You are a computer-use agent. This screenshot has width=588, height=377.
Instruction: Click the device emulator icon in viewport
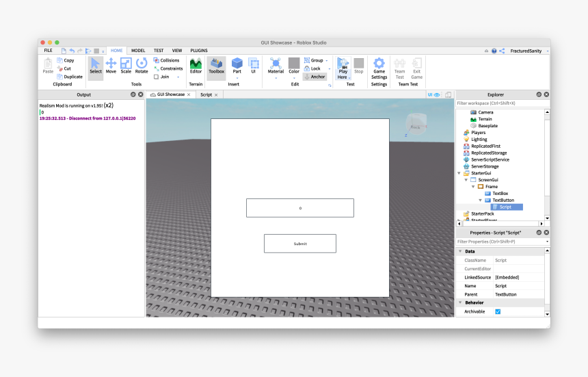click(448, 95)
